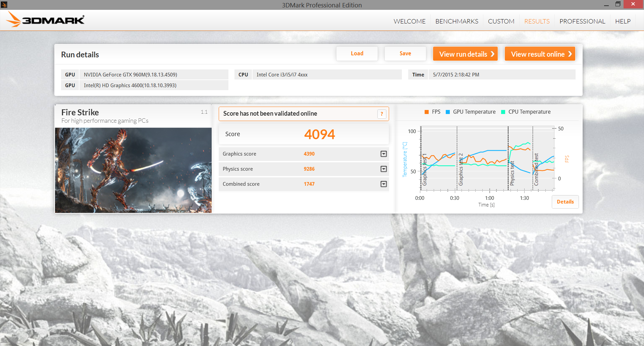The width and height of the screenshot is (644, 346).
Task: Click the Physics score value 9286
Action: click(x=309, y=169)
